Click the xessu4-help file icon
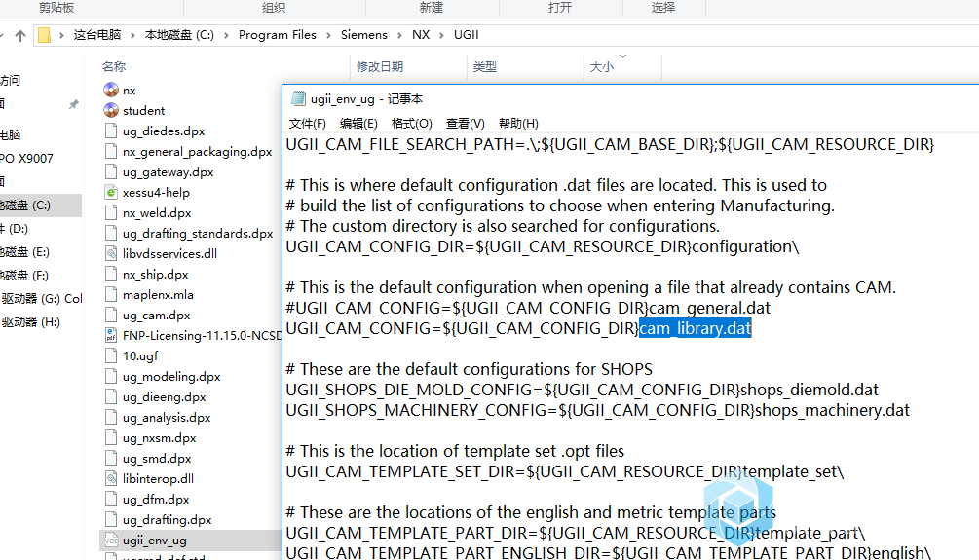 (111, 192)
